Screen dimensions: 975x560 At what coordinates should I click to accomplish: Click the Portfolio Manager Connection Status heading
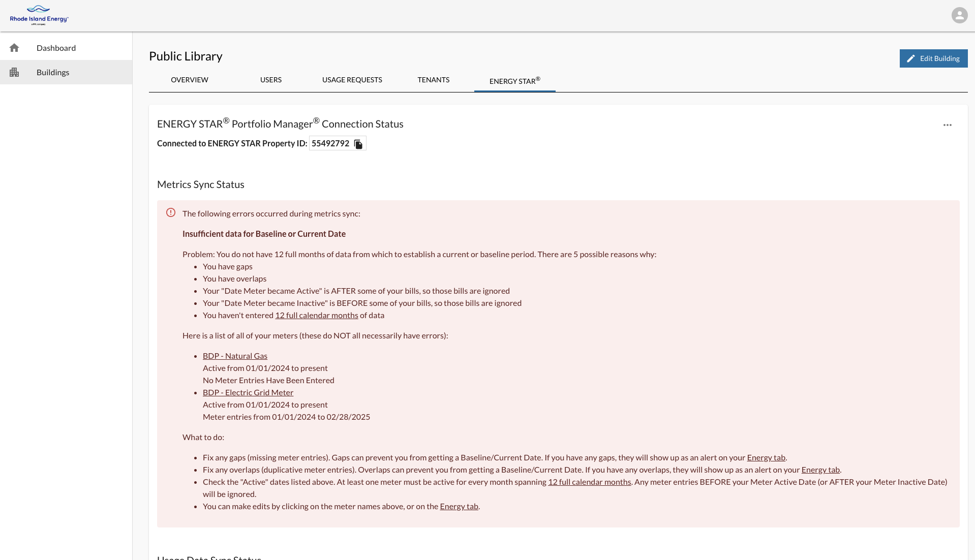(x=280, y=123)
